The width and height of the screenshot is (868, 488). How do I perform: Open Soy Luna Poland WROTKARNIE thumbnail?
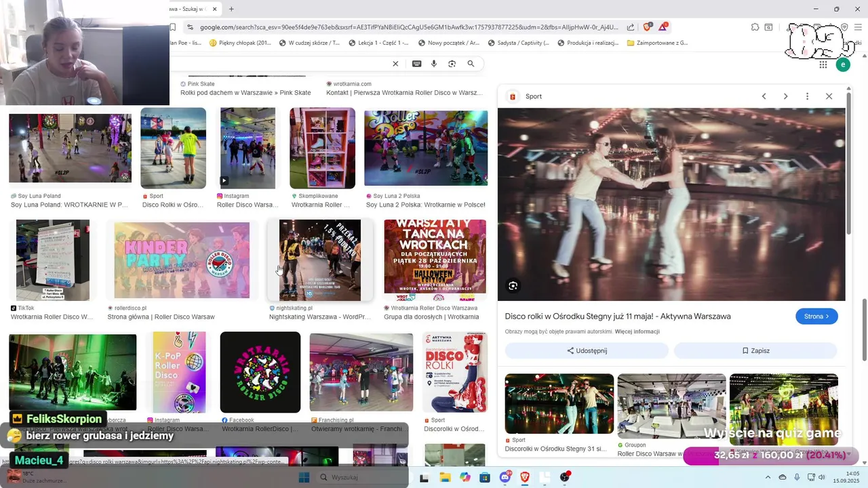tap(70, 148)
